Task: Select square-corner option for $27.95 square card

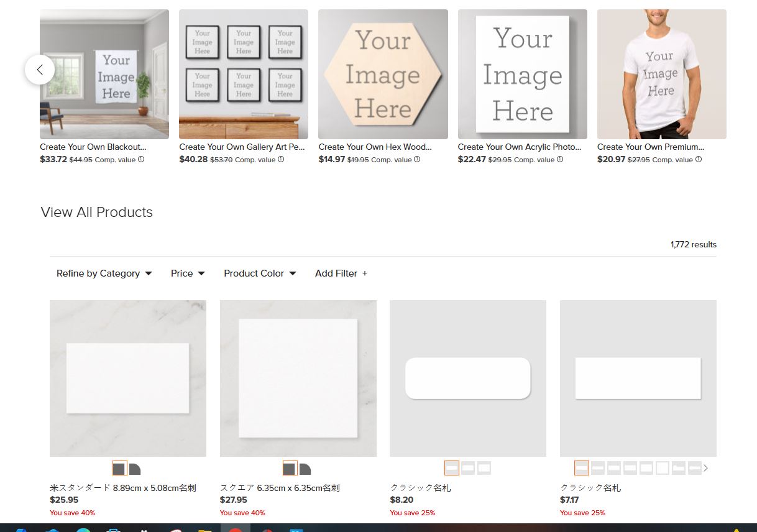Action: (x=290, y=468)
